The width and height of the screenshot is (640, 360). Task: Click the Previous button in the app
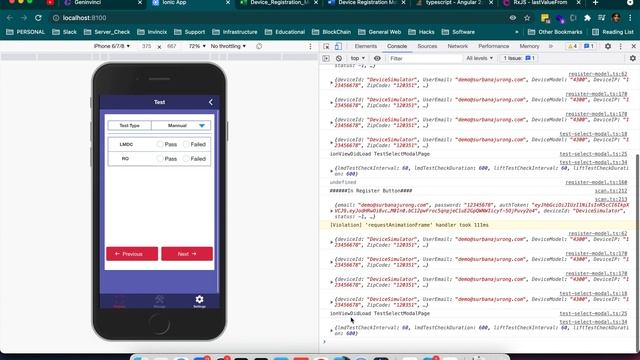(x=132, y=253)
